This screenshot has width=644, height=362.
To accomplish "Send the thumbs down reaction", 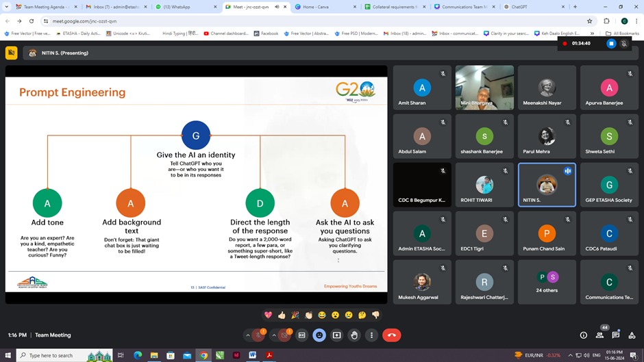I will tap(375, 315).
